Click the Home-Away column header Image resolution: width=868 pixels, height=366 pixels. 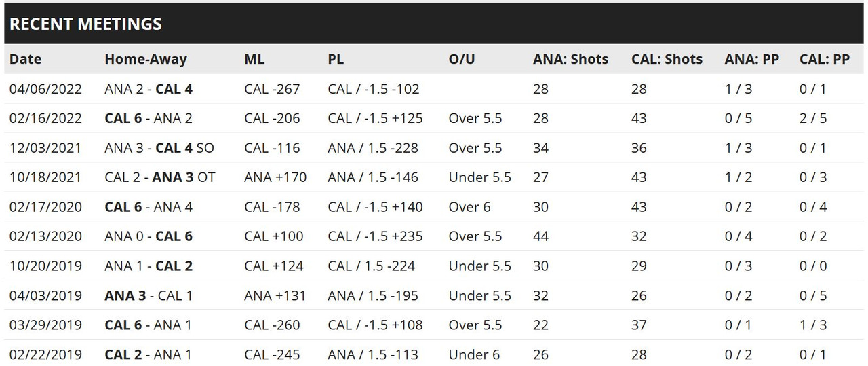tap(145, 59)
